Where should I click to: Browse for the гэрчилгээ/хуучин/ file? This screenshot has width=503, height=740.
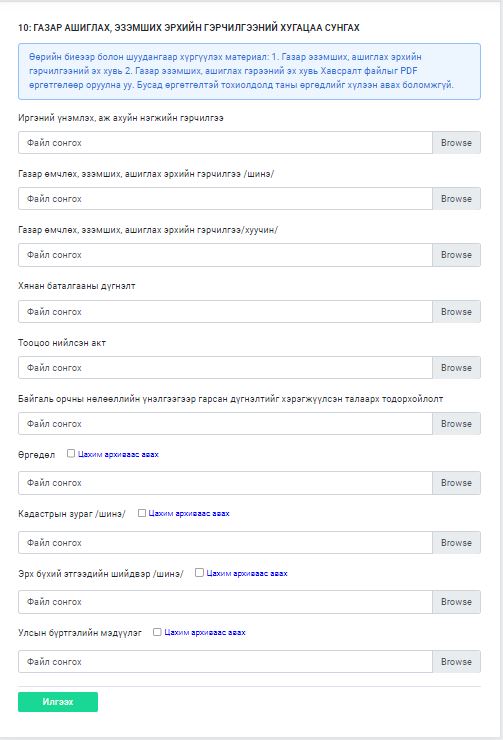click(456, 255)
